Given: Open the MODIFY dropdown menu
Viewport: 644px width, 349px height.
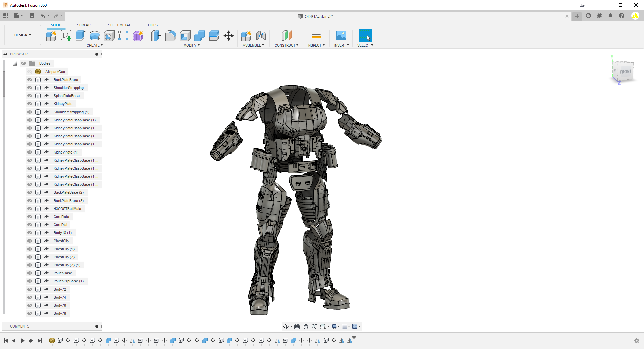Looking at the screenshot, I should click(x=192, y=45).
